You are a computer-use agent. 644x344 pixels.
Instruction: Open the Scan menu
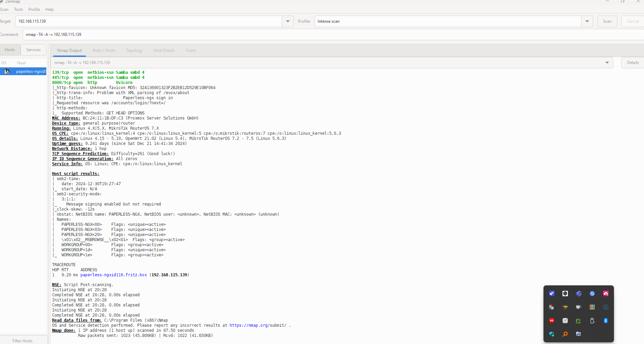pyautogui.click(x=4, y=9)
